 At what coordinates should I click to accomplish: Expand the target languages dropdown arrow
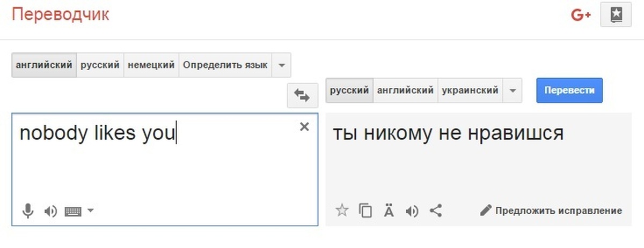(x=513, y=91)
